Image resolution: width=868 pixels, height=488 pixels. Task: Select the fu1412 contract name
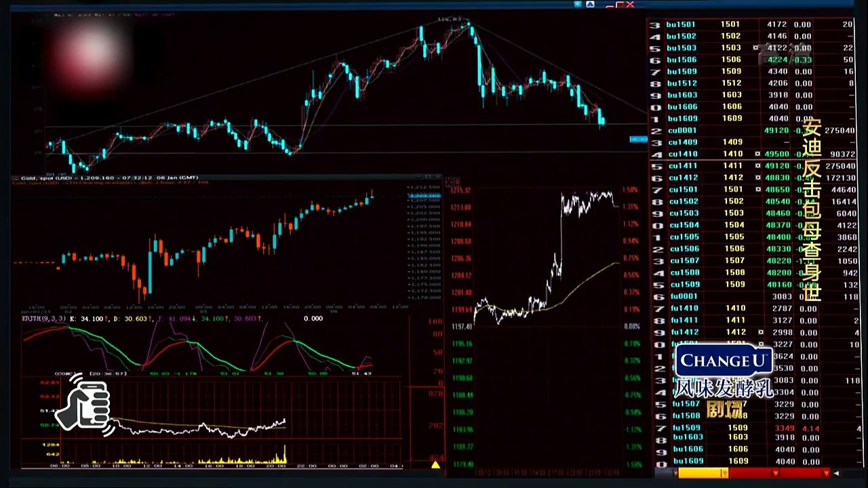tap(684, 332)
